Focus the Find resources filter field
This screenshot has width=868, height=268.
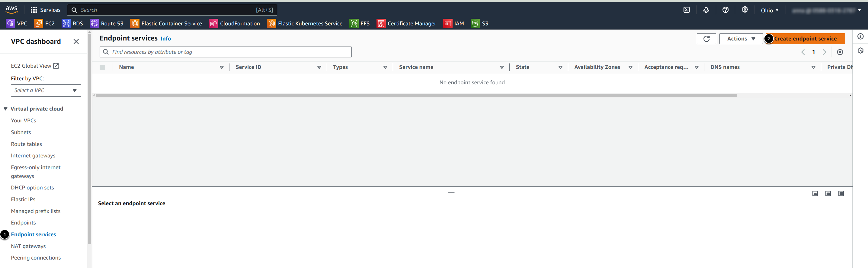click(226, 52)
